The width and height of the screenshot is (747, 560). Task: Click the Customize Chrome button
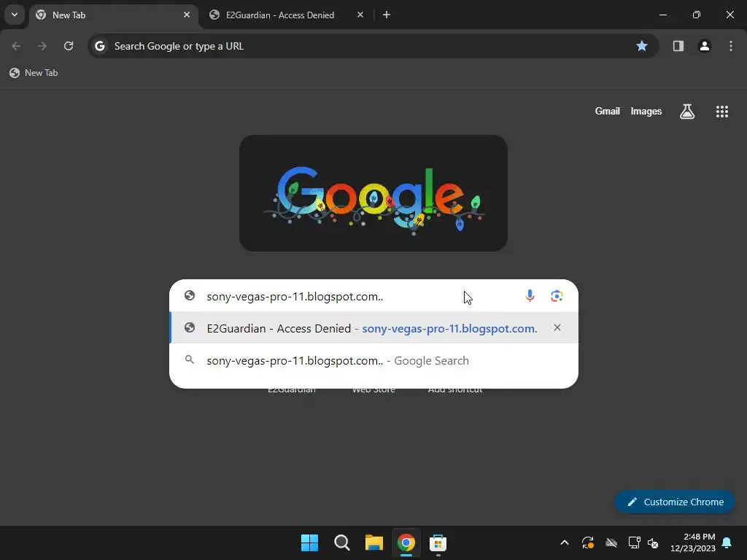(x=675, y=502)
